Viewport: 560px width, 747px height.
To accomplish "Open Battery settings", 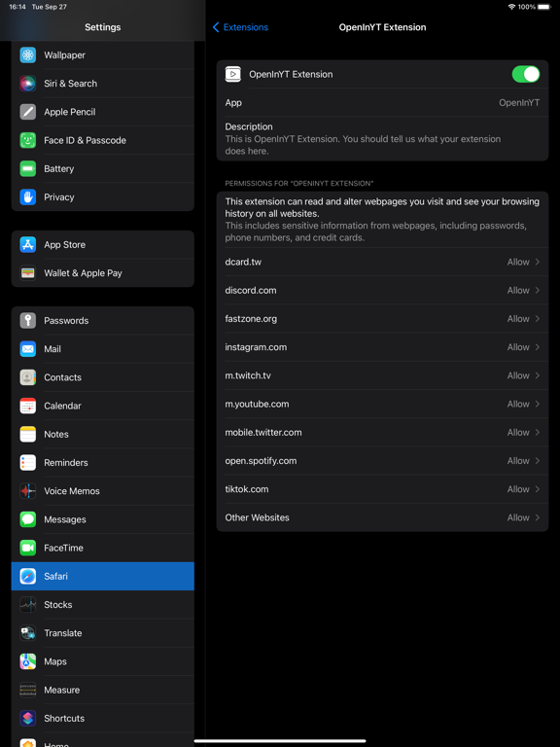I will click(103, 168).
